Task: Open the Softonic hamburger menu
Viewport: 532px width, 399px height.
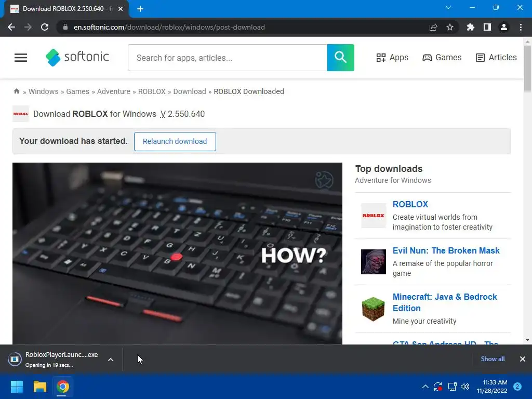Action: pyautogui.click(x=21, y=58)
